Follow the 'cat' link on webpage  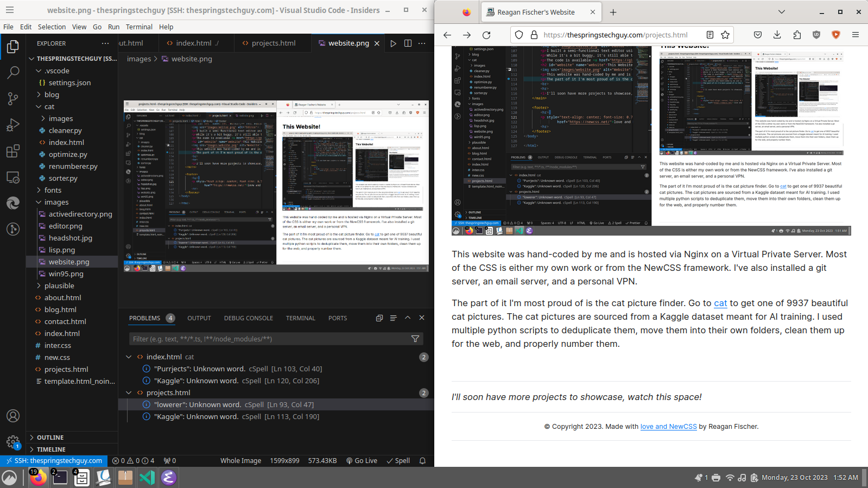click(720, 303)
